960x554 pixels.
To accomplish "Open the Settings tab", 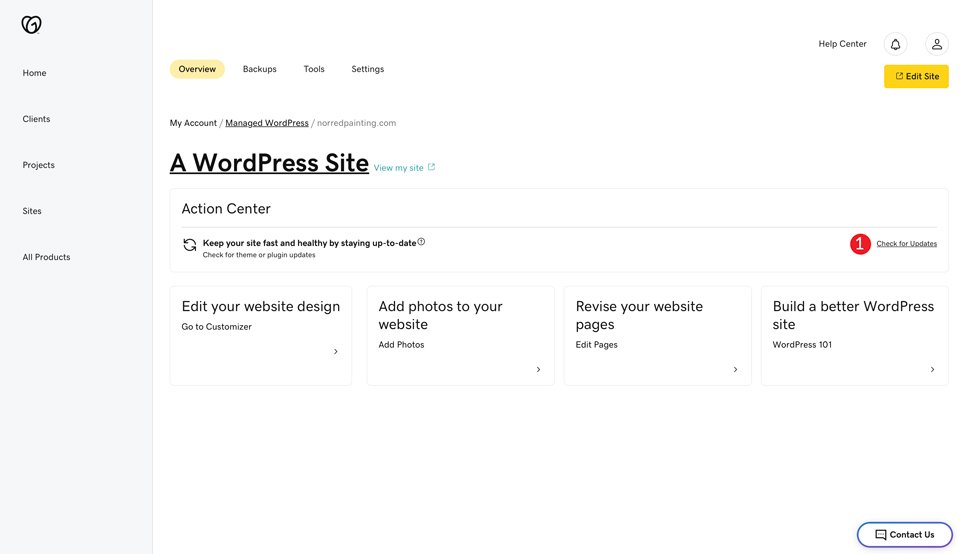I will pos(367,69).
